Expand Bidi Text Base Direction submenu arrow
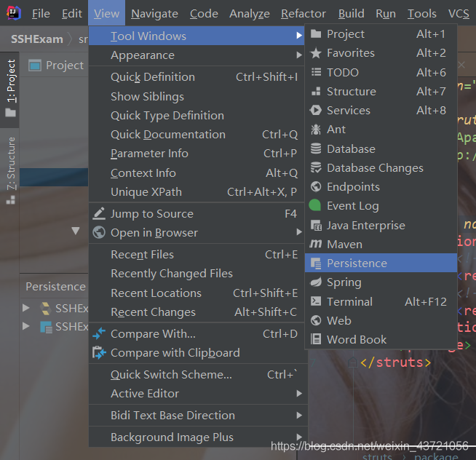Image resolution: width=476 pixels, height=460 pixels. coord(299,416)
